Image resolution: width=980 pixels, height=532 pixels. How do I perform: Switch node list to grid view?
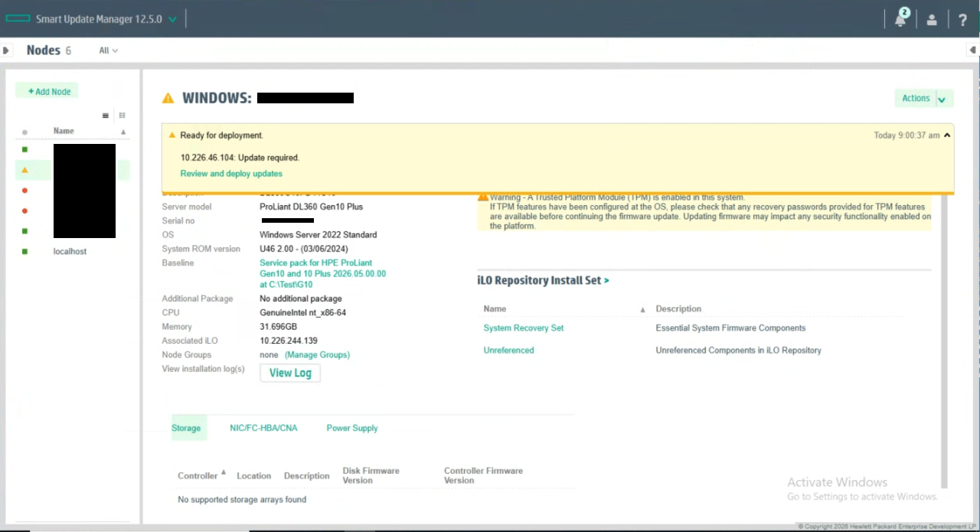pyautogui.click(x=122, y=116)
